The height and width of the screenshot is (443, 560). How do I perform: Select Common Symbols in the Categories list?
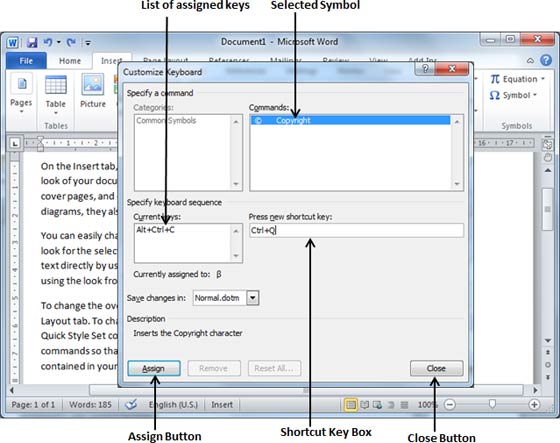[166, 121]
